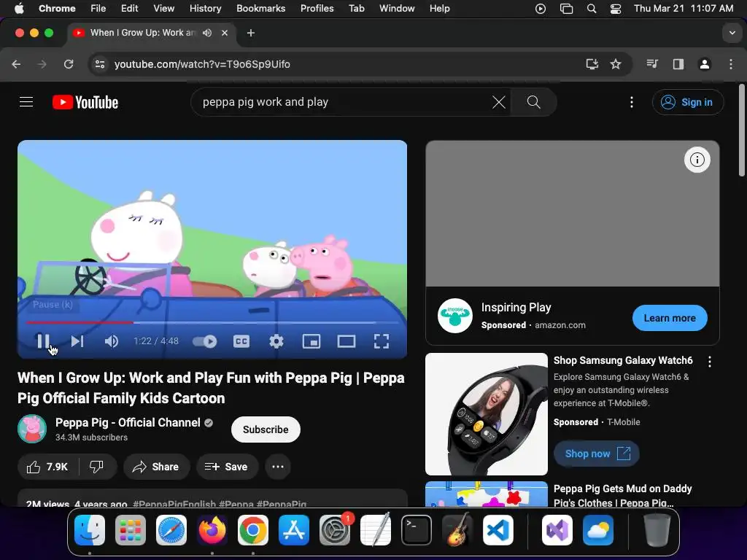Enable miniplayer mode

point(311,341)
